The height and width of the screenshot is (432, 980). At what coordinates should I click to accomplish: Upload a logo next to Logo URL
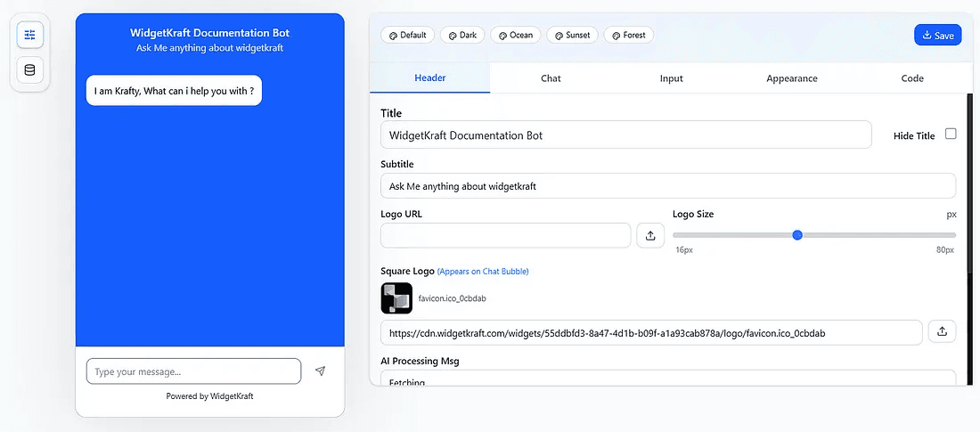[650, 236]
